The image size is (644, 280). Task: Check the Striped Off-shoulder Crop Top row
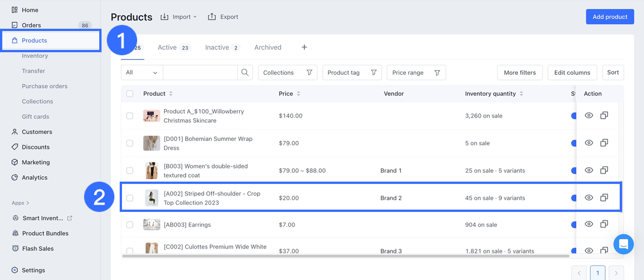click(130, 198)
